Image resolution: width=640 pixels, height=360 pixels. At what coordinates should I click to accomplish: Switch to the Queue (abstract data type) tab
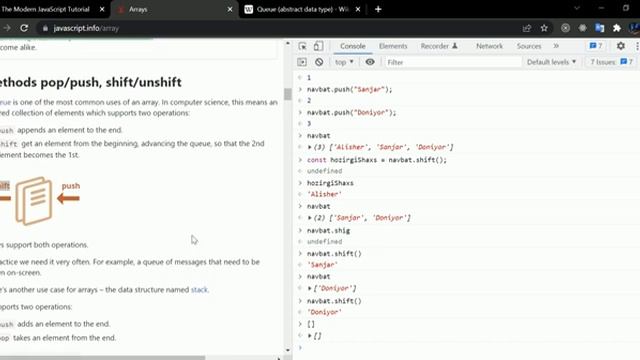coord(302,9)
